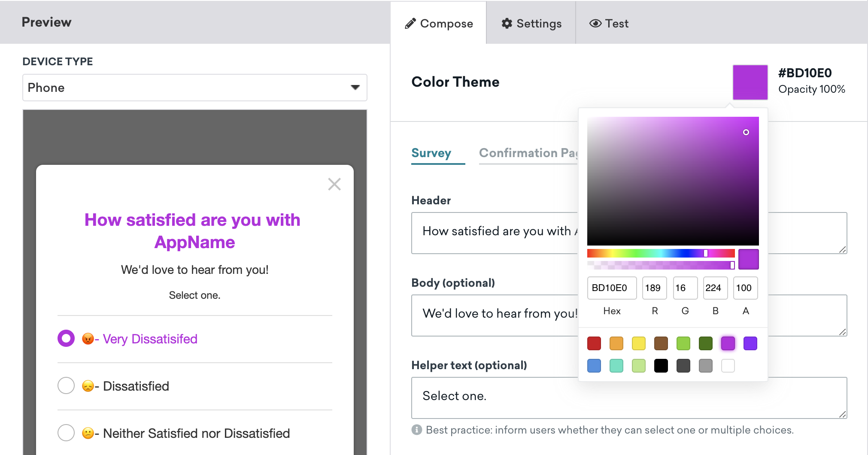Pick the orange preset color swatch
Image resolution: width=868 pixels, height=455 pixels.
pyautogui.click(x=616, y=343)
